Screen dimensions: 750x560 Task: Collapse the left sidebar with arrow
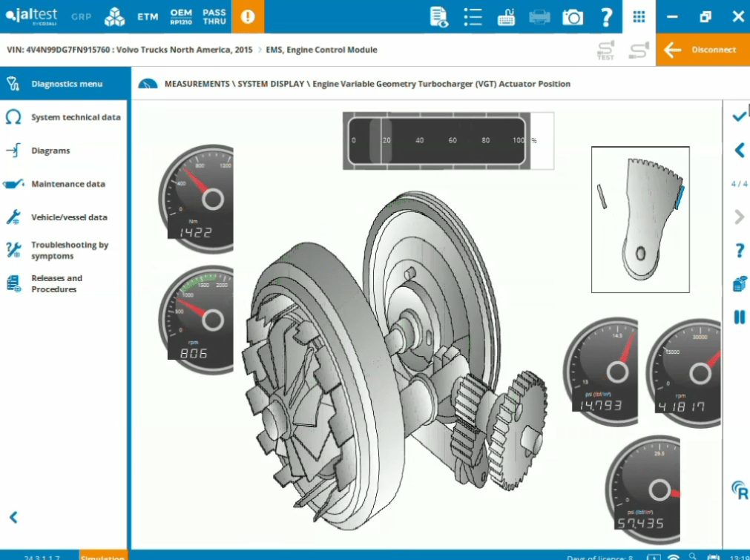coord(13,517)
